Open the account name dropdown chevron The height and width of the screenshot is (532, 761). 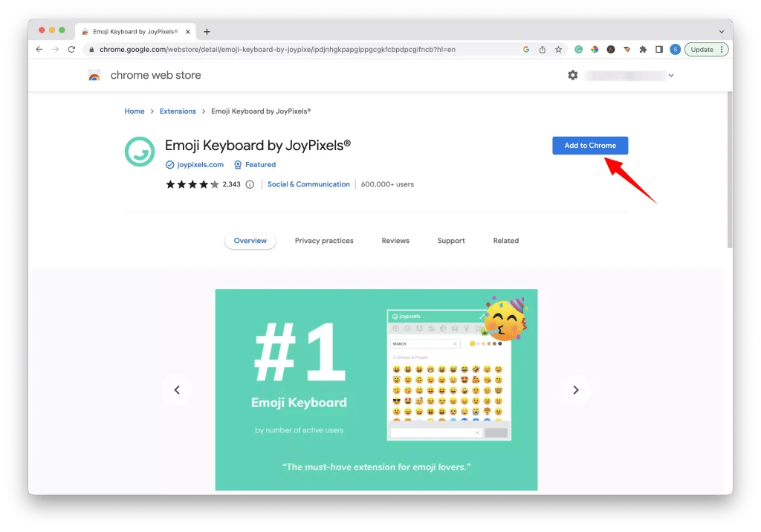coord(671,75)
